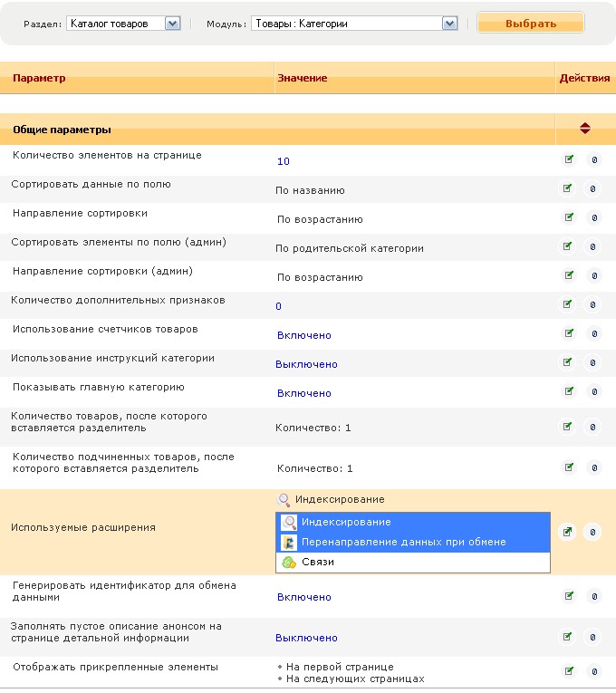The height and width of the screenshot is (693, 616).
Task: Click edit icon for Сортировать данные по полю
Action: (568, 188)
